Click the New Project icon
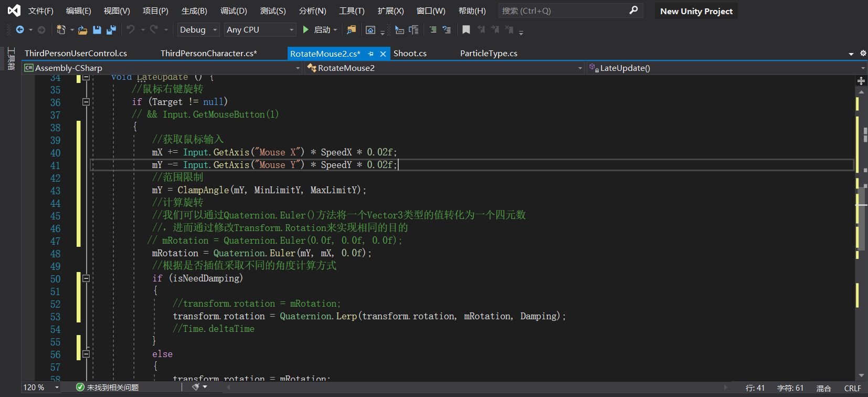The height and width of the screenshot is (397, 868). [x=61, y=30]
